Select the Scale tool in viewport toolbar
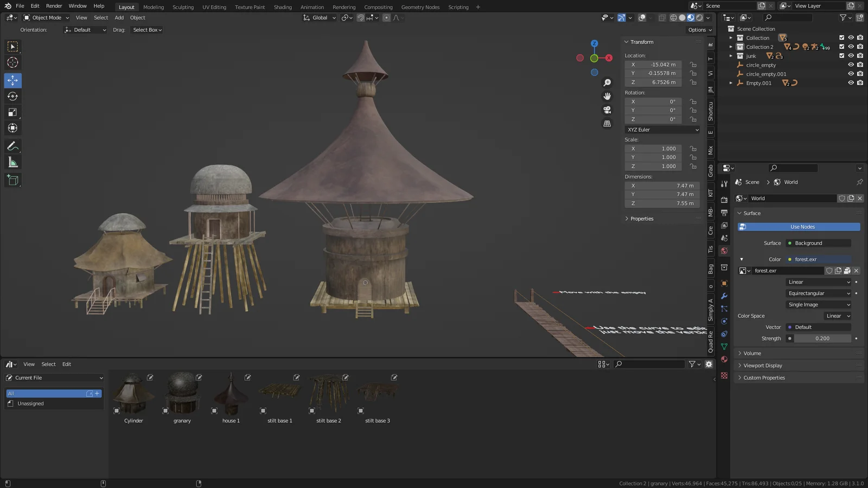This screenshot has width=868, height=488. click(x=12, y=112)
